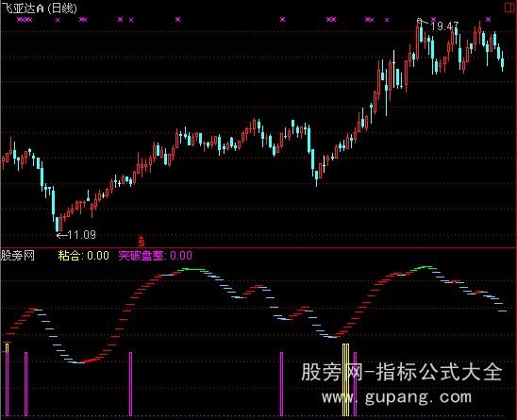Click the small yellow bar at indicator panel left edge
The width and height of the screenshot is (517, 420).
point(8,347)
